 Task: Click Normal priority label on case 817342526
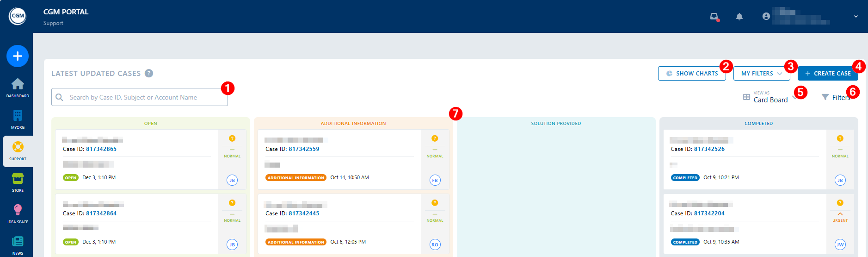tap(840, 156)
